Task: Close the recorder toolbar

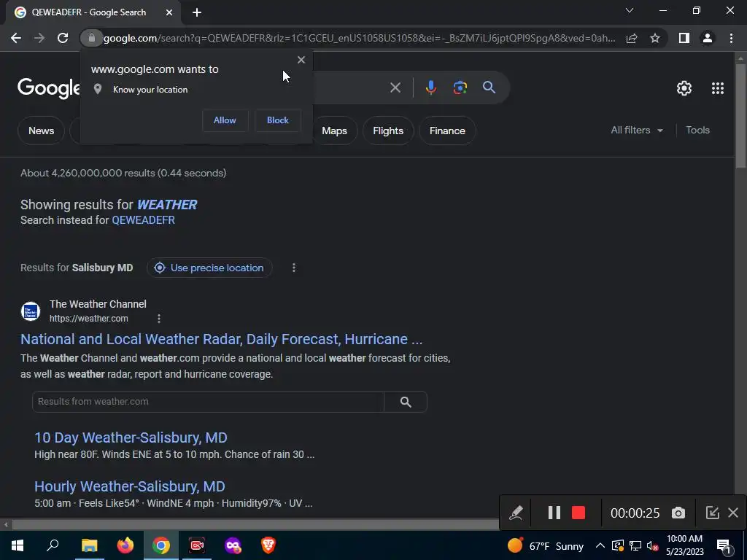Action: pos(733,513)
